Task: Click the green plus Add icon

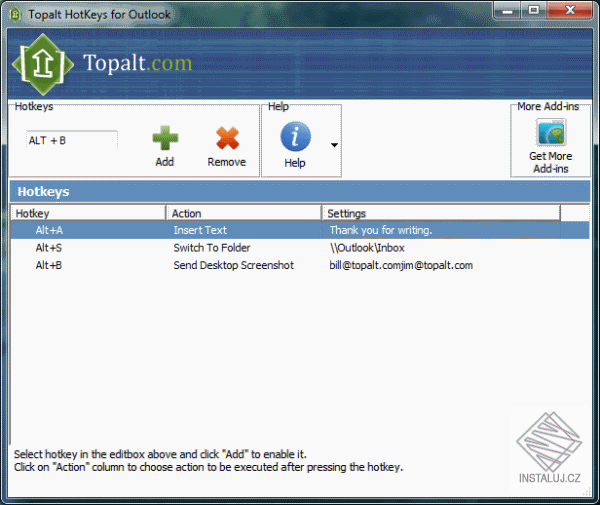Action: [165, 138]
